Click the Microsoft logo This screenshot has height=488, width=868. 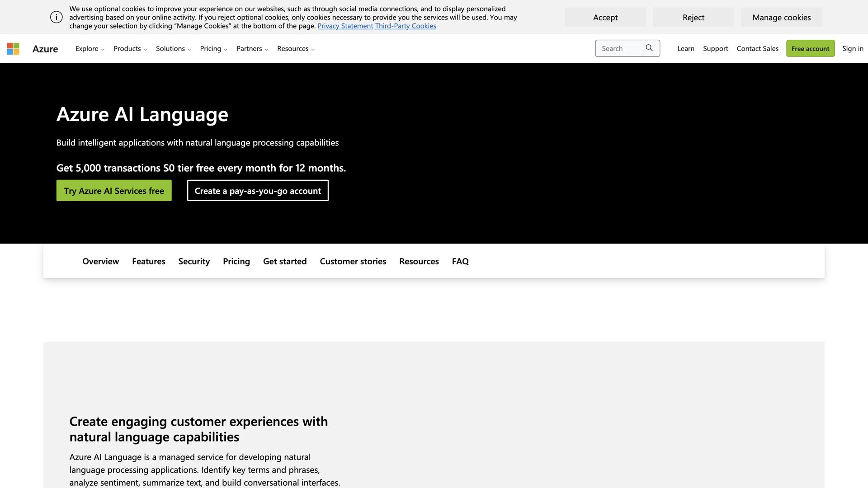pyautogui.click(x=13, y=48)
